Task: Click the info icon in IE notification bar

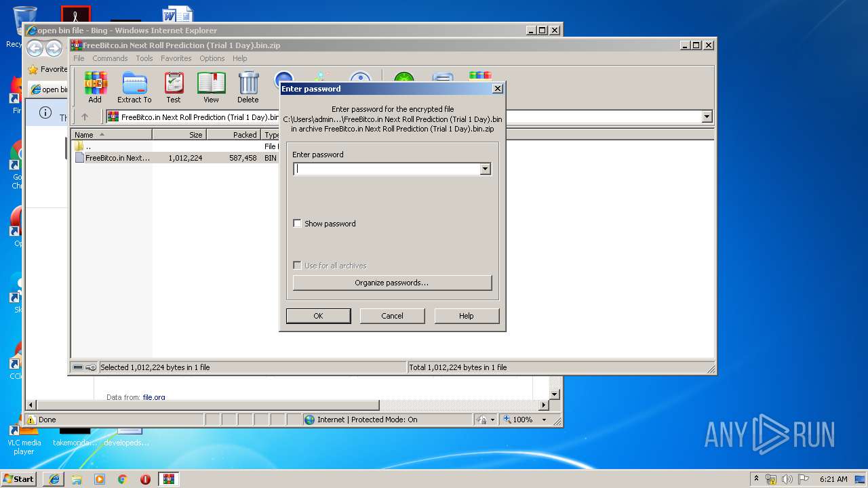Action: tap(45, 113)
